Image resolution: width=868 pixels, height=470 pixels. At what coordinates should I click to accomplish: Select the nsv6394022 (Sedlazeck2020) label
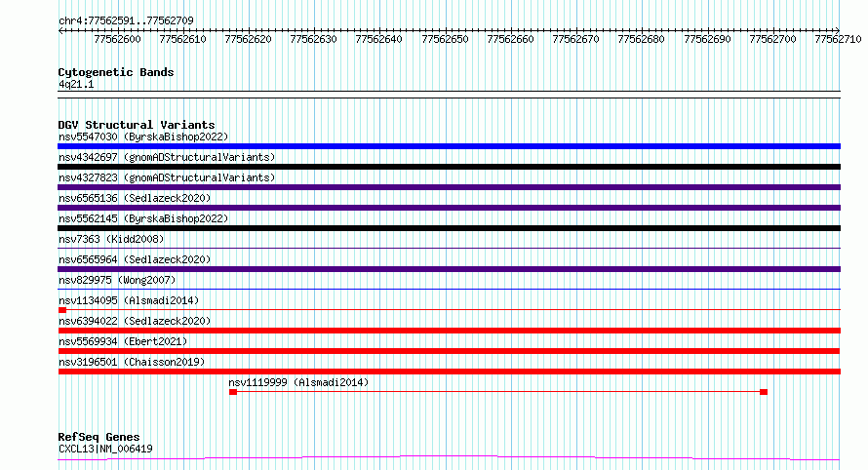coord(135,321)
